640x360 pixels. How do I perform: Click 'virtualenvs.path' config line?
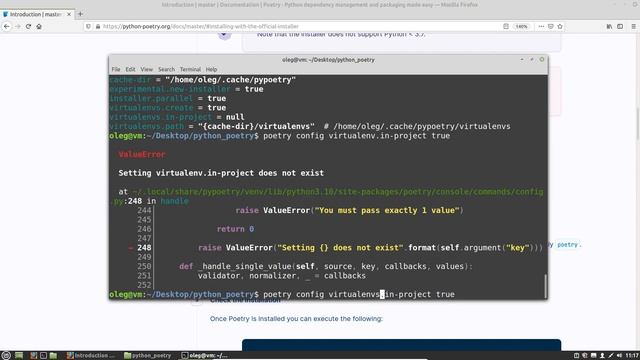point(310,127)
